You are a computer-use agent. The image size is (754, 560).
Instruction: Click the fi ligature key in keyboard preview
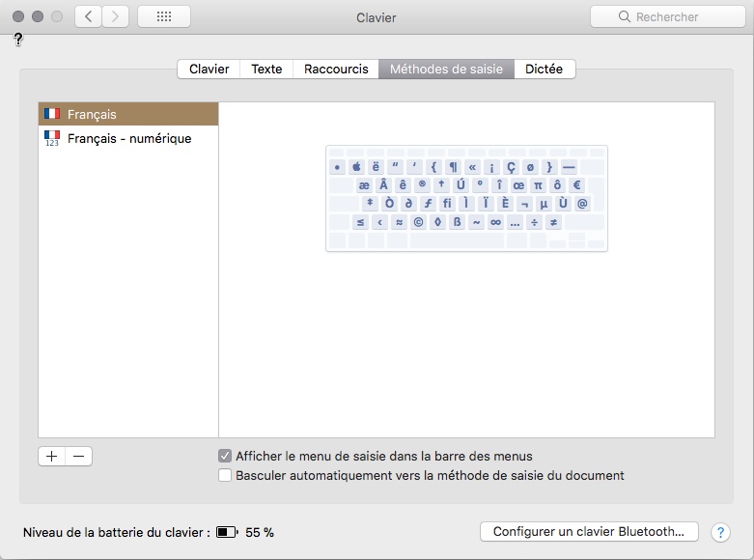(x=447, y=204)
